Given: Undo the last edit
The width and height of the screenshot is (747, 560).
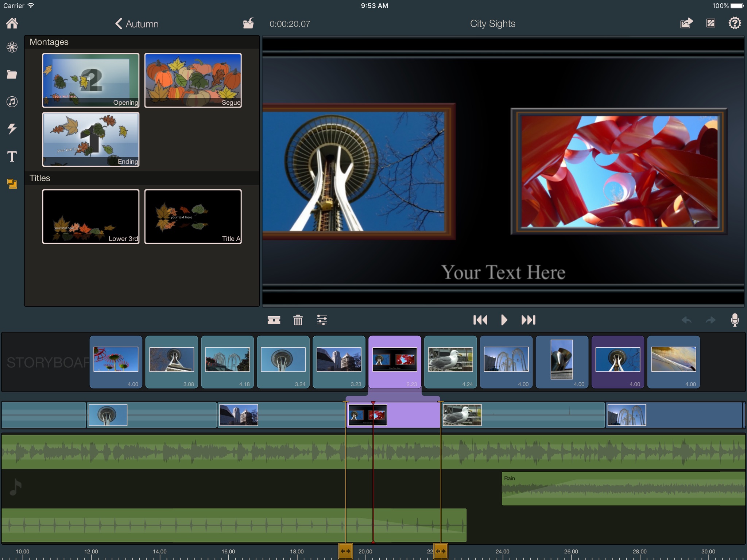Looking at the screenshot, I should [686, 320].
